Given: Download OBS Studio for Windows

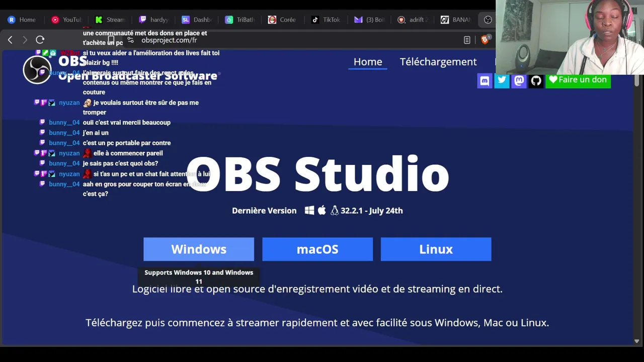Looking at the screenshot, I should (x=199, y=249).
